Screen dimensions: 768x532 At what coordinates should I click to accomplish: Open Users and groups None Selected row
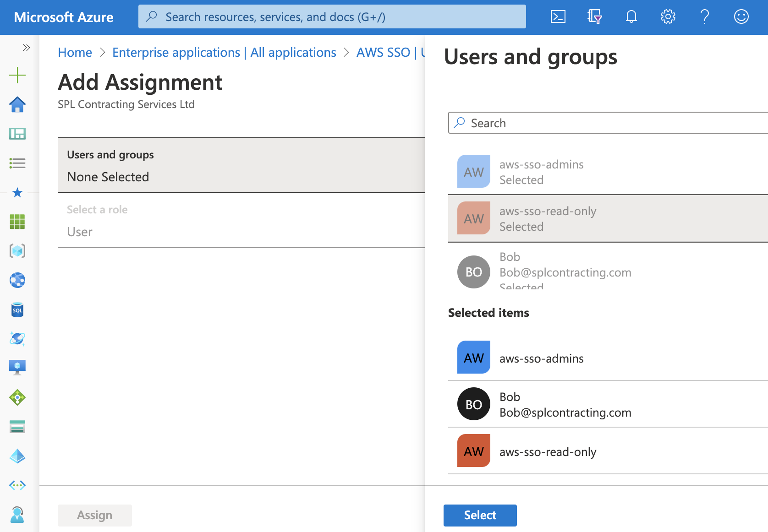coord(241,165)
